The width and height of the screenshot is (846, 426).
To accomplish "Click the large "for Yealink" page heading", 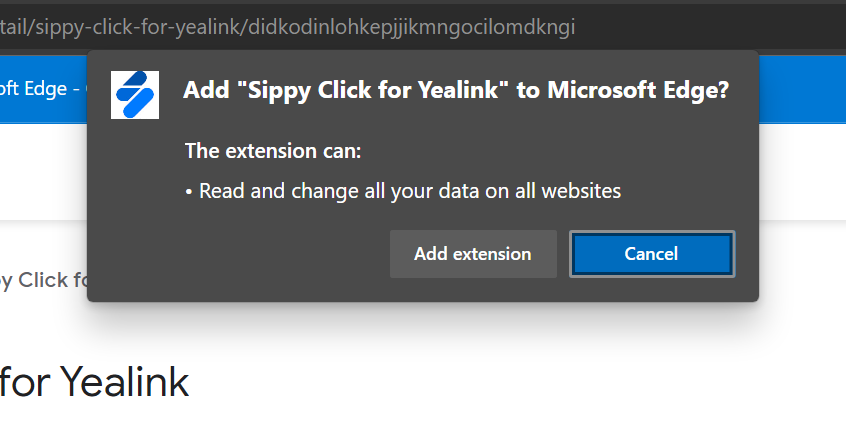I will [95, 382].
